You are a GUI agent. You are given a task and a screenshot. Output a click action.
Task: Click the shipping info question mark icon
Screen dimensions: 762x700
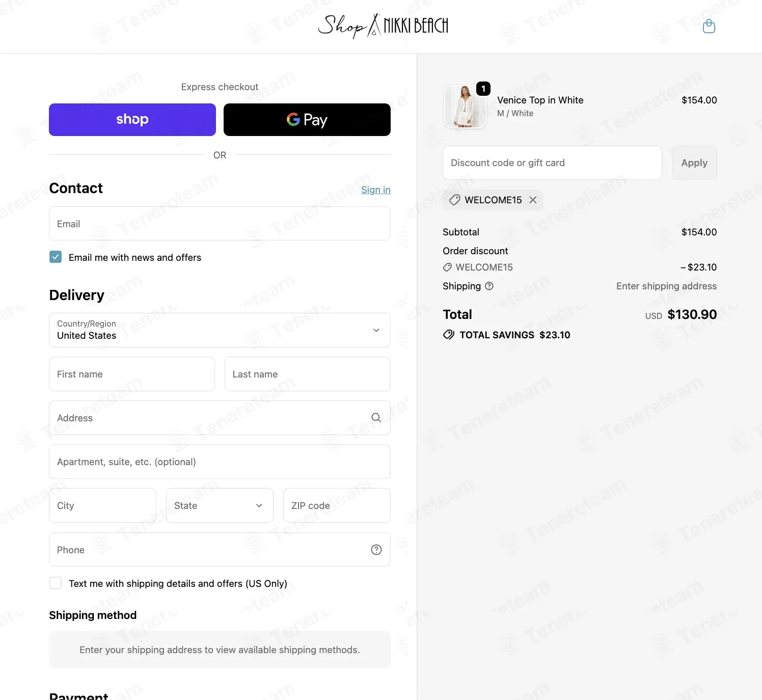pyautogui.click(x=489, y=286)
